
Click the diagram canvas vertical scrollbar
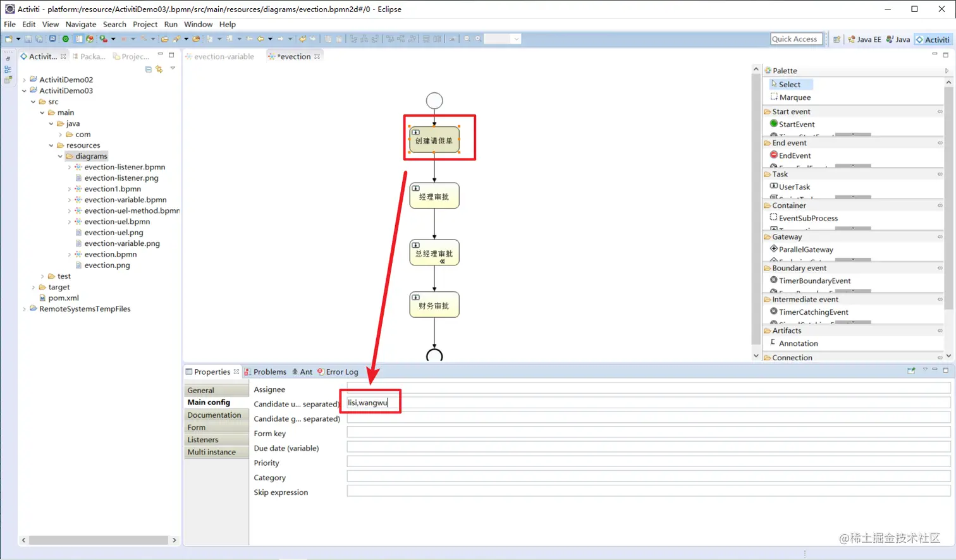756,209
